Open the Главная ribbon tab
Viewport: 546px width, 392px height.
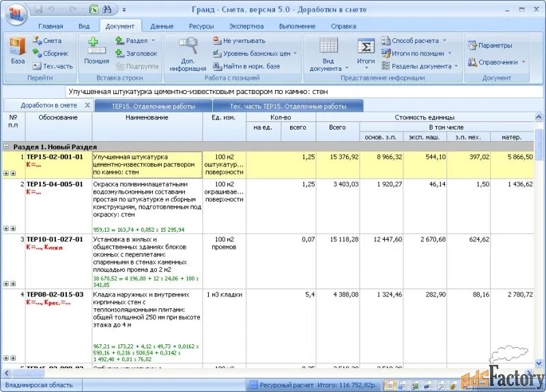[51, 27]
